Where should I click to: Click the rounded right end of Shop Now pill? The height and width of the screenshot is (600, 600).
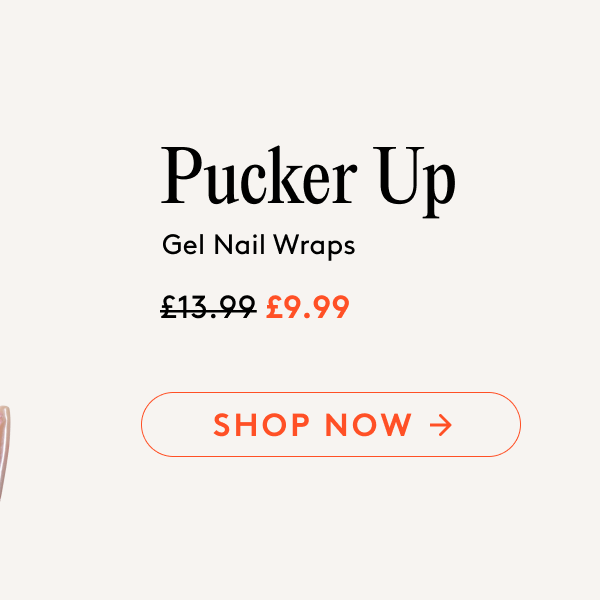(x=505, y=424)
